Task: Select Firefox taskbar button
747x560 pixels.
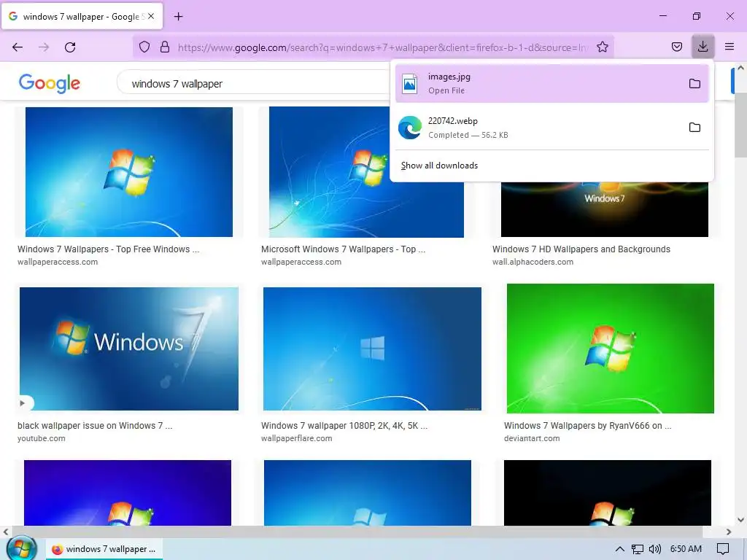Action: click(x=104, y=549)
